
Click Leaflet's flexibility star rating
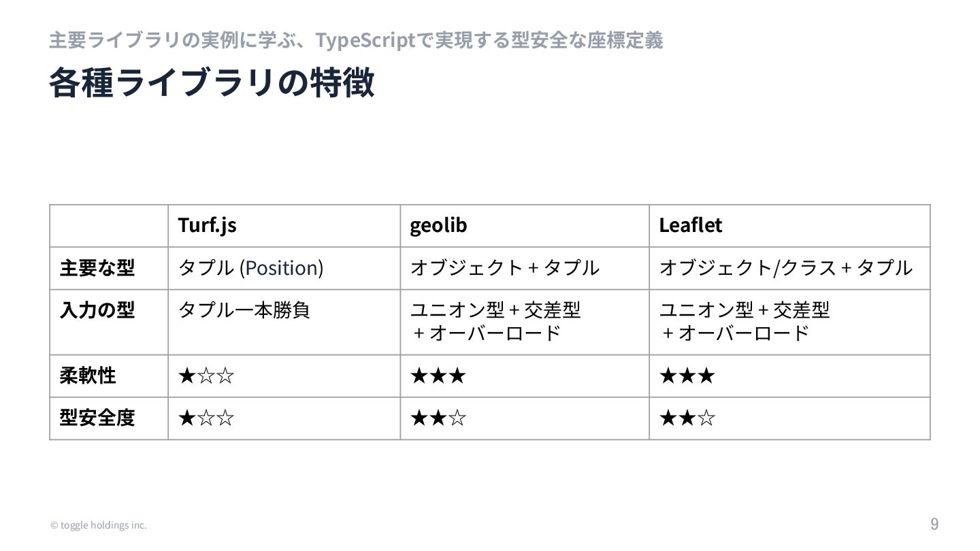(x=687, y=375)
